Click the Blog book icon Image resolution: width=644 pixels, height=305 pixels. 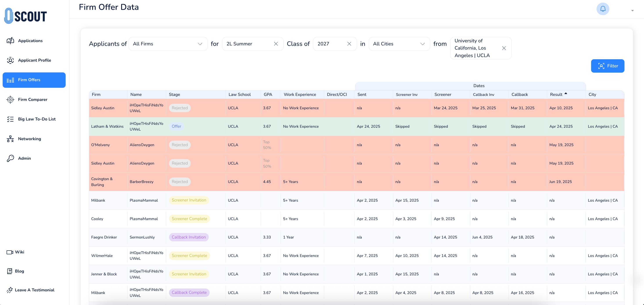click(10, 271)
